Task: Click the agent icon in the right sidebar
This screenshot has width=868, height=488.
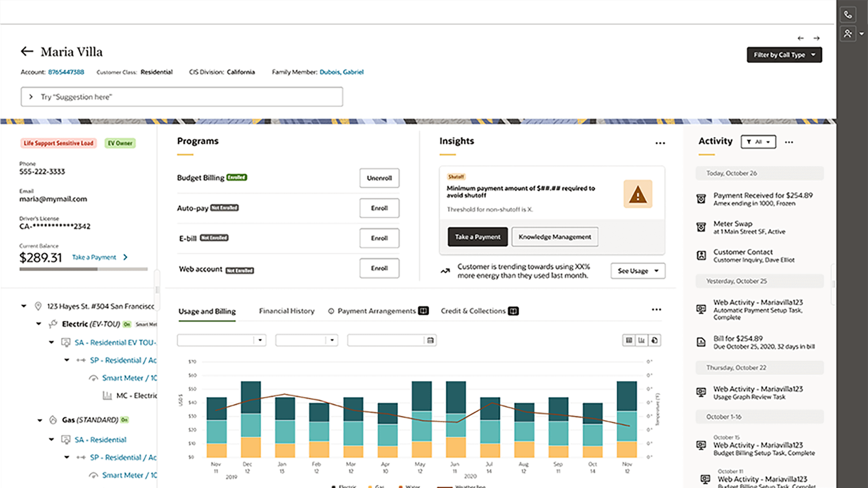Action: click(848, 33)
